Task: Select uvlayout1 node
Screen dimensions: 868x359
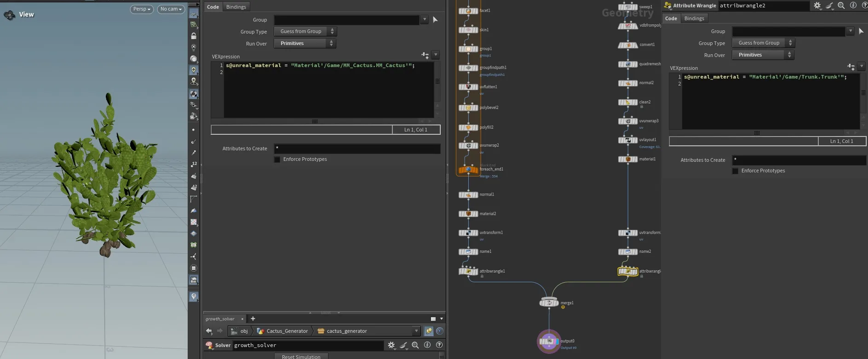Action: click(628, 140)
